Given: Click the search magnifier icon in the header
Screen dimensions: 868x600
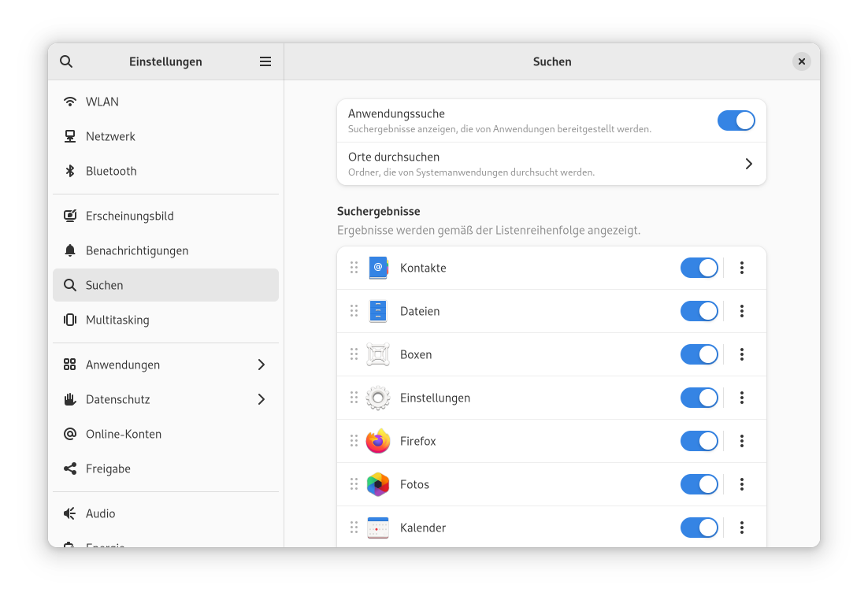Looking at the screenshot, I should [66, 61].
